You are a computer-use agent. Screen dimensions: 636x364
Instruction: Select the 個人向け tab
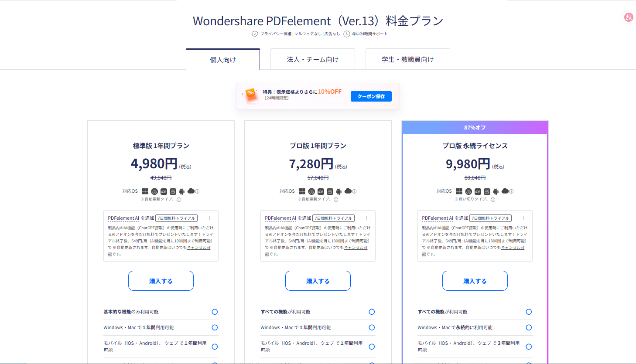click(223, 59)
